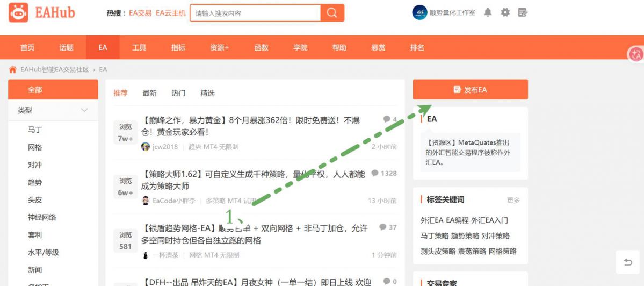The image size is (644, 286).
Task: Switch to the 热门 tab
Action: [178, 94]
